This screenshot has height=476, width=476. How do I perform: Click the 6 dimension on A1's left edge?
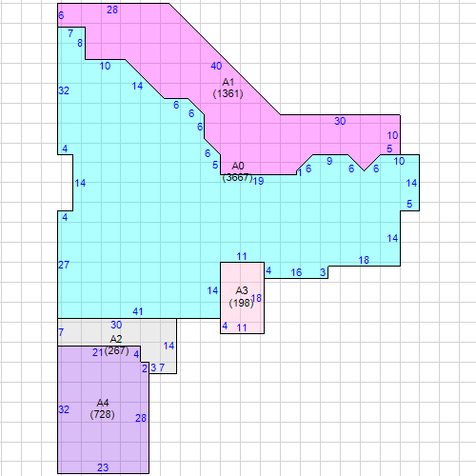(x=61, y=15)
